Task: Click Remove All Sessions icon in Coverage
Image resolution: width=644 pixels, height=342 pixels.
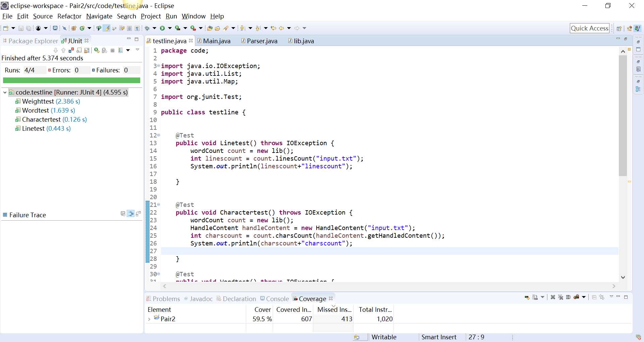Action: click(560, 297)
